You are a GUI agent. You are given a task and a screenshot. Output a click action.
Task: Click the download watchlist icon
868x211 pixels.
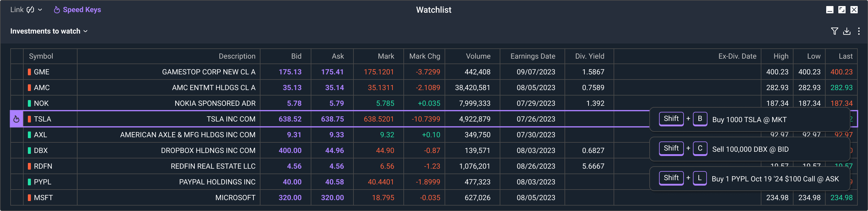[x=846, y=31]
